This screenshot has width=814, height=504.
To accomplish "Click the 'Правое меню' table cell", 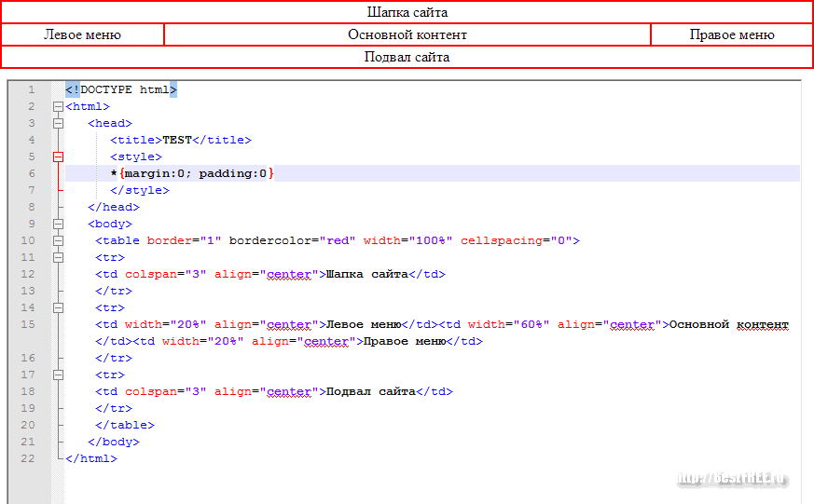I will click(731, 34).
